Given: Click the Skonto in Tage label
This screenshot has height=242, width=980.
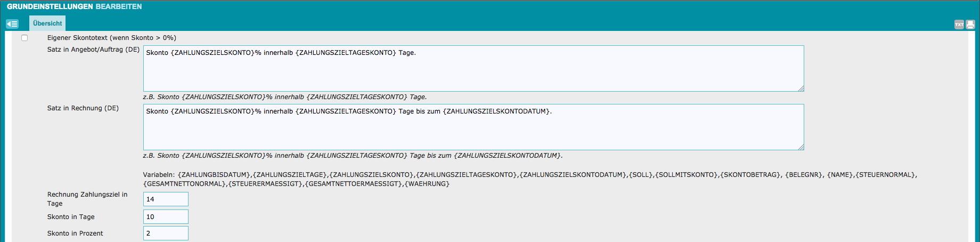Looking at the screenshot, I should tap(71, 217).
